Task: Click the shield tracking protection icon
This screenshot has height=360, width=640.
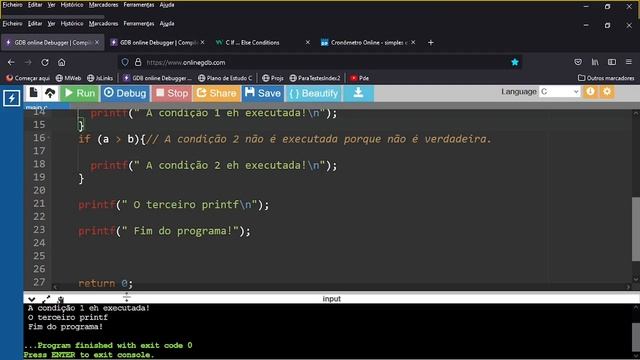Action: tap(125, 62)
